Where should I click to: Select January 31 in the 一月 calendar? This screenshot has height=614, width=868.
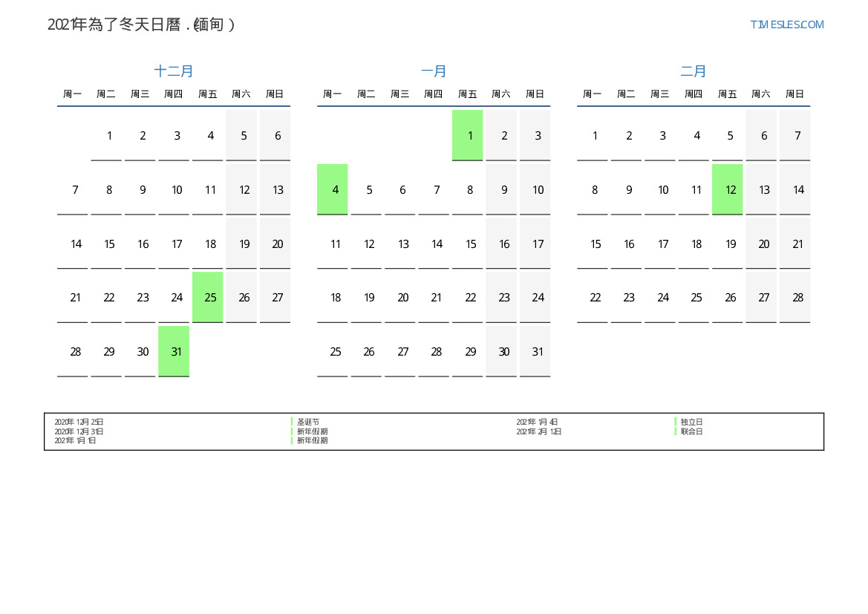(x=535, y=351)
